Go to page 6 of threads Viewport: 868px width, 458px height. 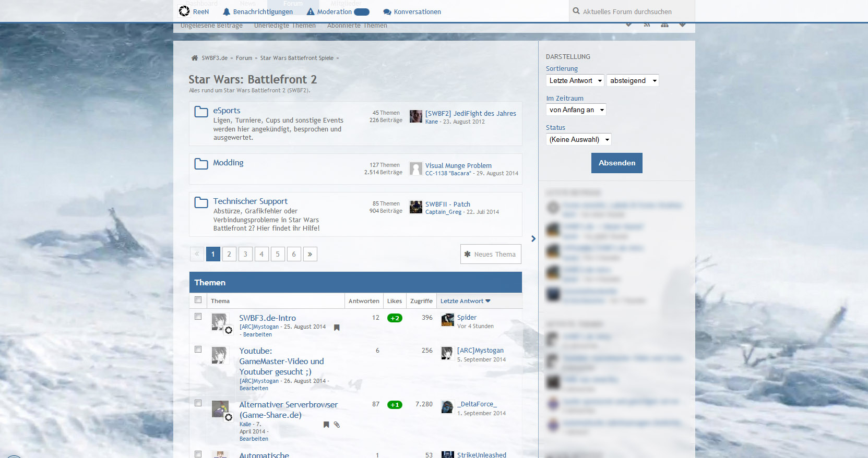pos(294,254)
